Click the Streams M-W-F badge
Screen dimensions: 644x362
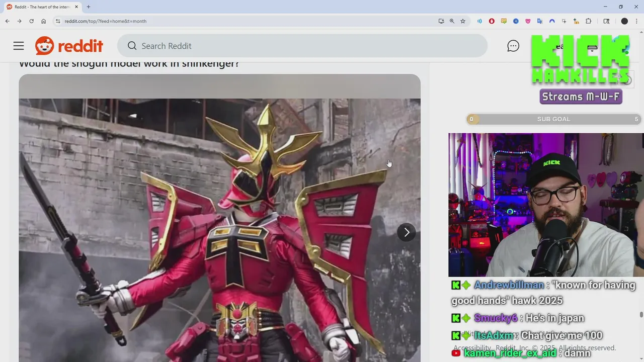(581, 97)
